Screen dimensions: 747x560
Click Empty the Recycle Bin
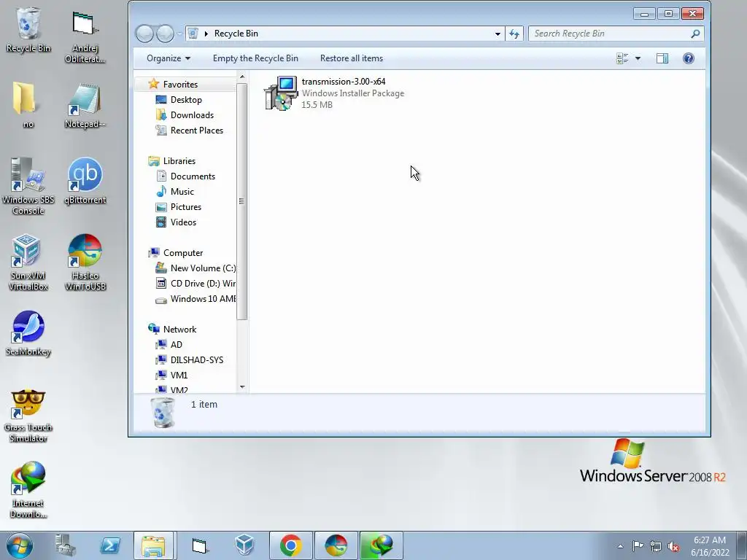coord(255,58)
